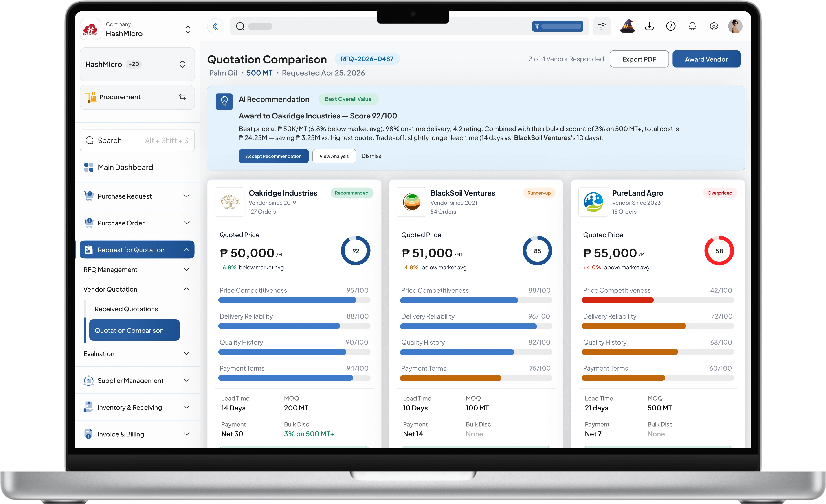Screen dimensions: 826x504
Task: Open RFQ Management menu item
Action: pyautogui.click(x=137, y=270)
